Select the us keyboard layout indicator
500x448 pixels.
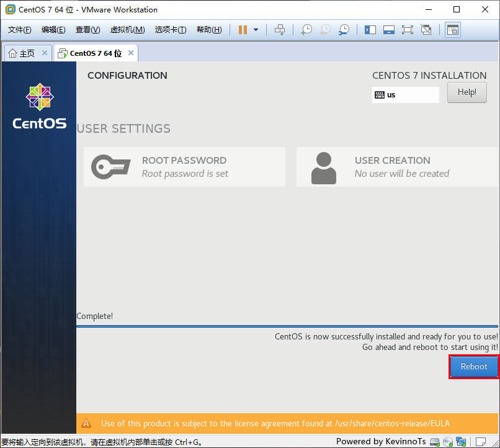(405, 95)
